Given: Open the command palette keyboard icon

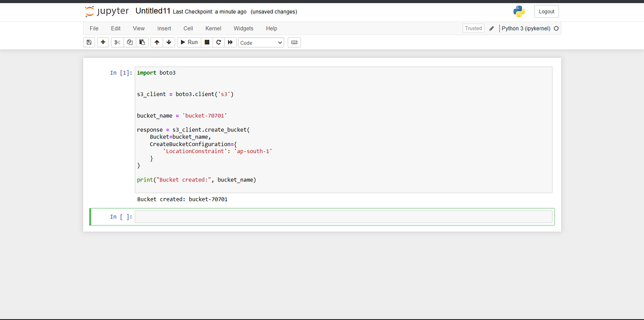Looking at the screenshot, I should pyautogui.click(x=294, y=42).
